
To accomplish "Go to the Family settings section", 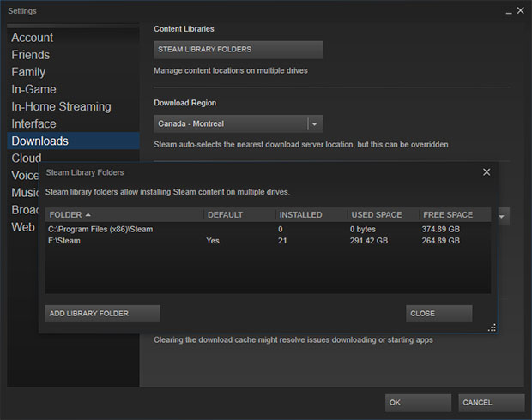I will tap(28, 72).
